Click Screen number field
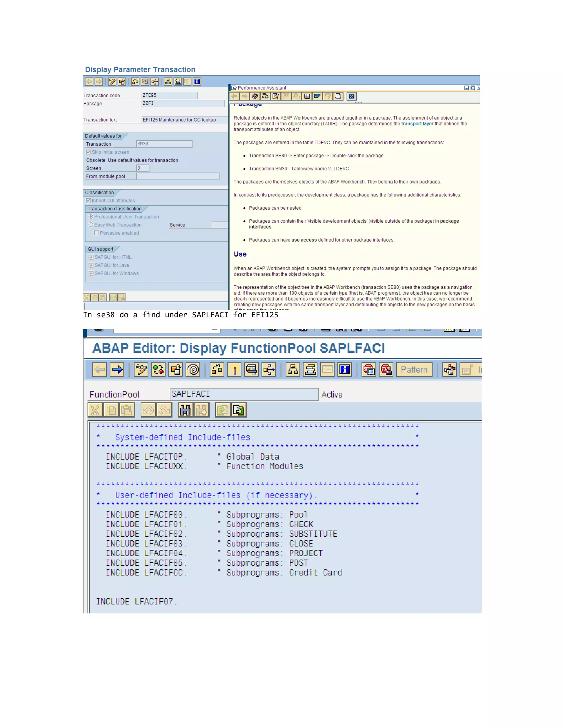This screenshot has width=563, height=728. tap(143, 168)
